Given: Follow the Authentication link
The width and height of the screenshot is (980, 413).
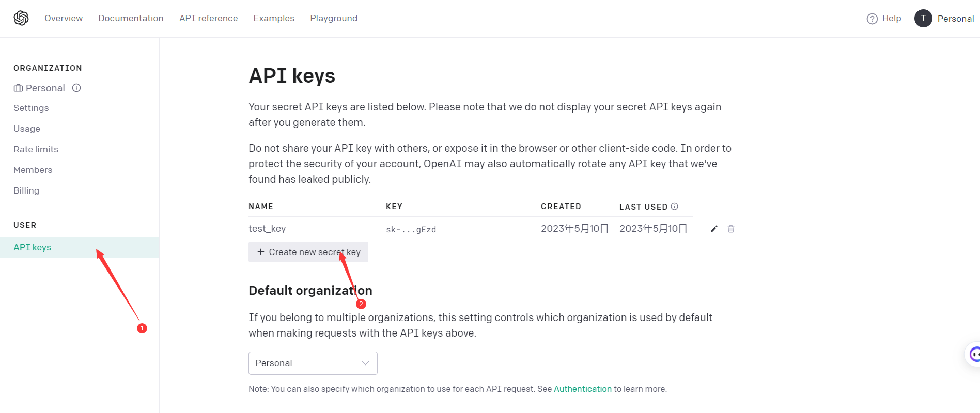Looking at the screenshot, I should tap(582, 389).
